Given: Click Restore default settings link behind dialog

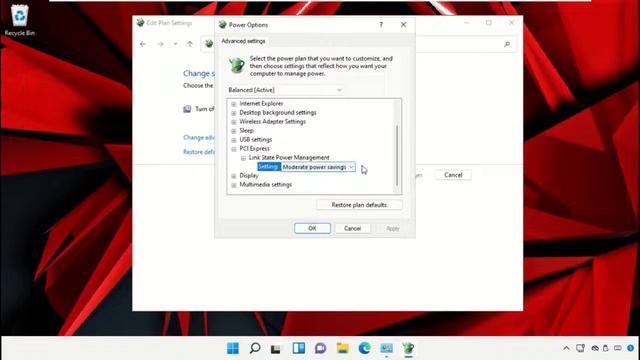Looking at the screenshot, I should 199,152.
